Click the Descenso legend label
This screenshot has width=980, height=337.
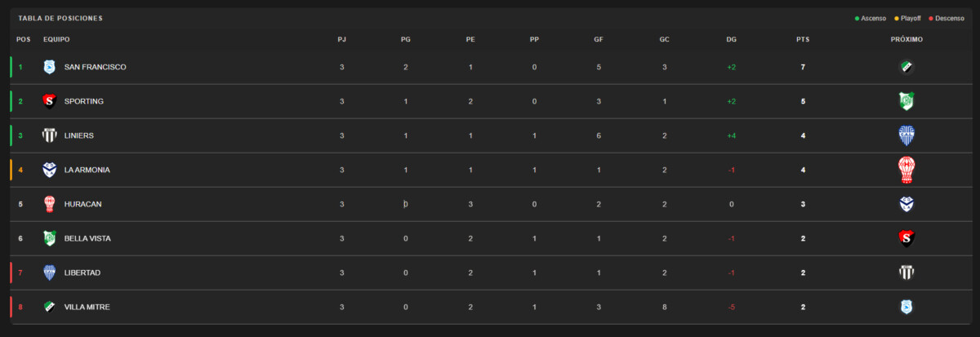(950, 18)
